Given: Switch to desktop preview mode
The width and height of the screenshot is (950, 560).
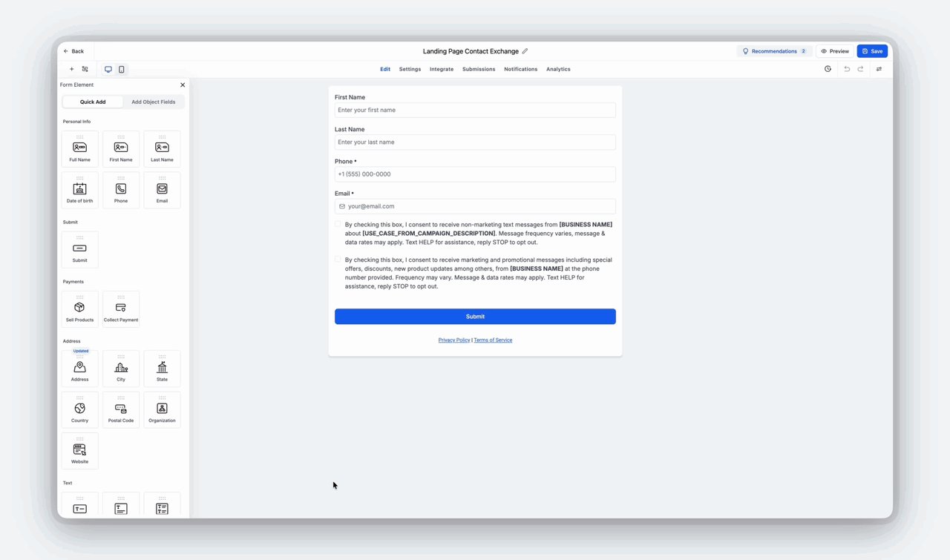Looking at the screenshot, I should tap(108, 69).
